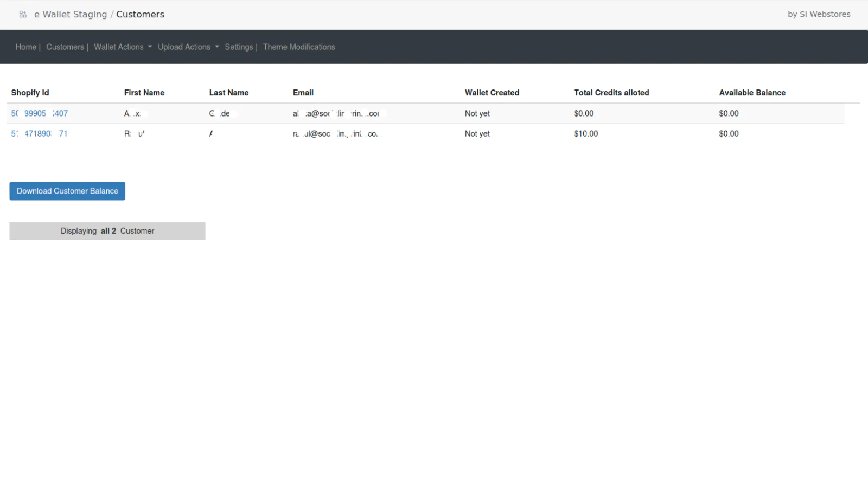Screen dimensions: 868x488
Task: Open the Upload Actions dropdown menu
Action: 188,47
